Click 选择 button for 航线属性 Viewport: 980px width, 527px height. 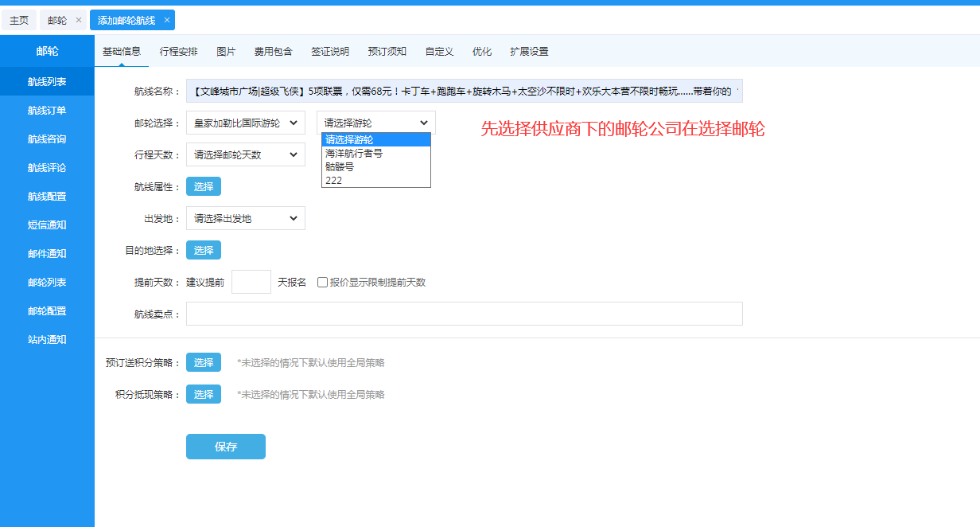pyautogui.click(x=204, y=186)
